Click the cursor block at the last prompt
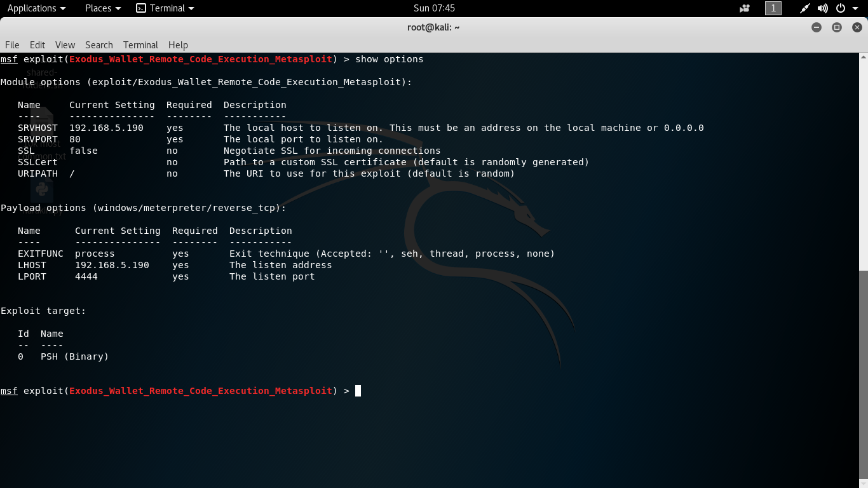This screenshot has height=488, width=868. point(358,391)
